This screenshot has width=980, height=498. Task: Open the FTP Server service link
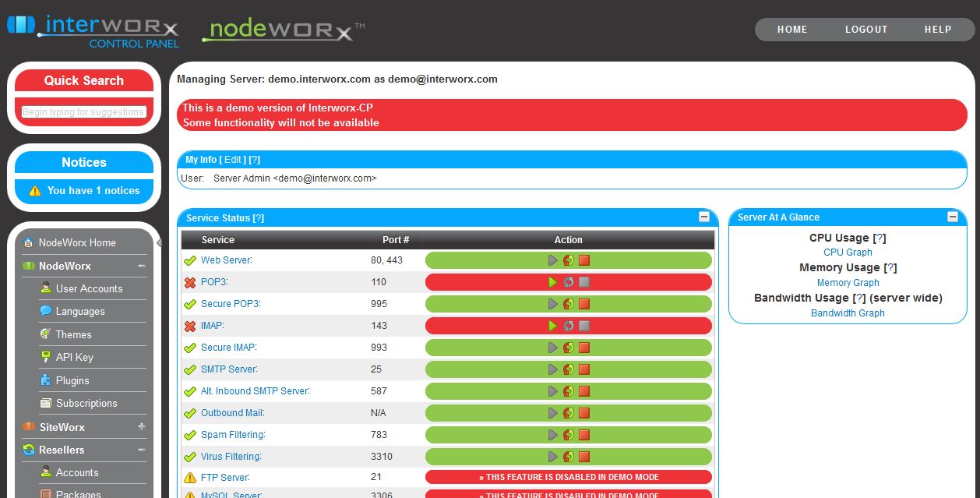point(225,478)
